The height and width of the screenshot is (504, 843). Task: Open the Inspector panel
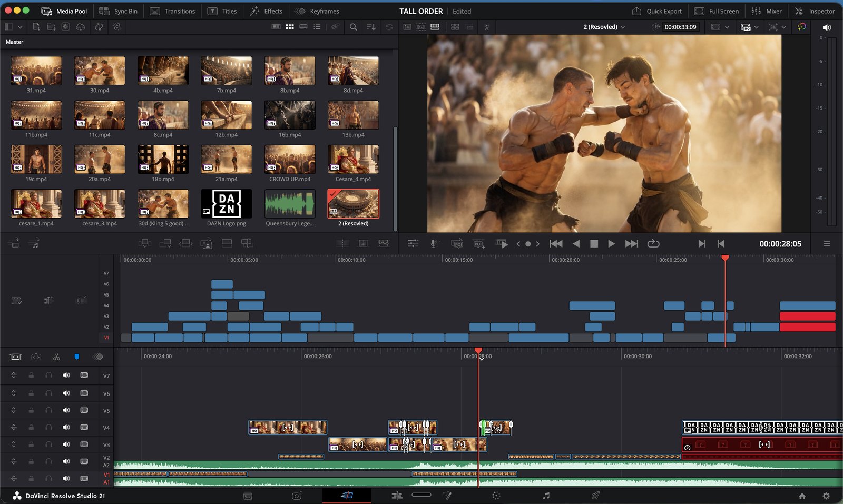(x=815, y=11)
